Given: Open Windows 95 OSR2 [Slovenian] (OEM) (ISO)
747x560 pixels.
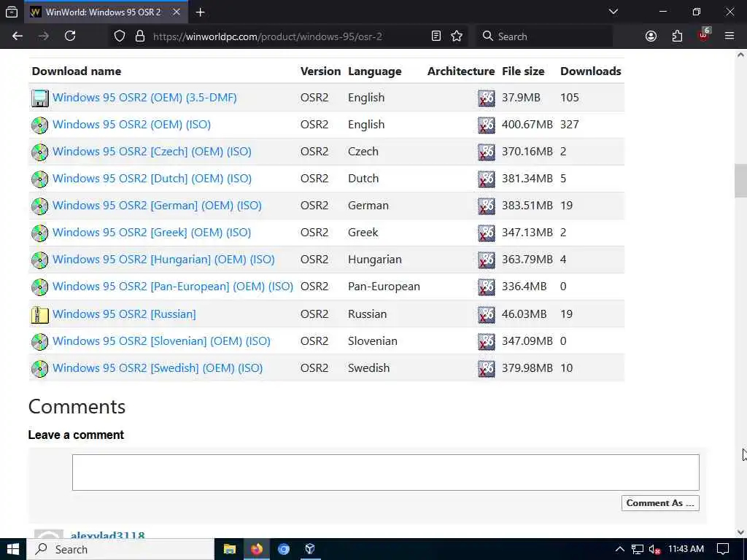Looking at the screenshot, I should point(161,341).
